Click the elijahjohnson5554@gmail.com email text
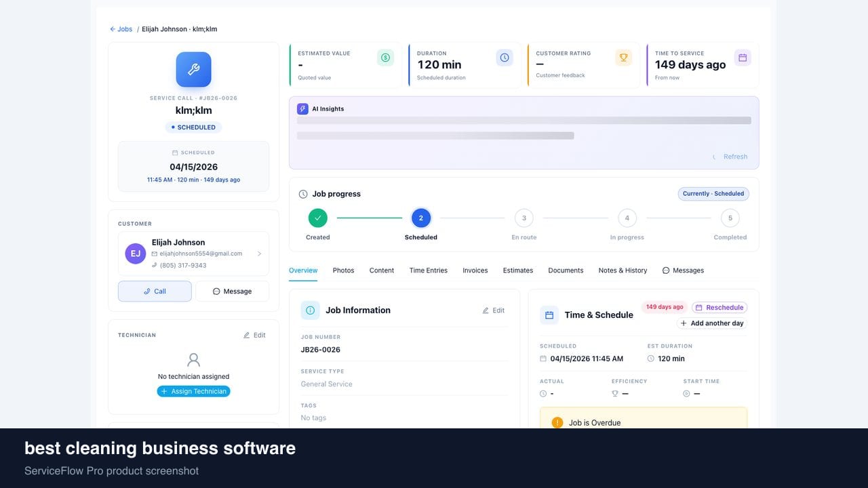Image resolution: width=868 pixels, height=488 pixels. 201,253
